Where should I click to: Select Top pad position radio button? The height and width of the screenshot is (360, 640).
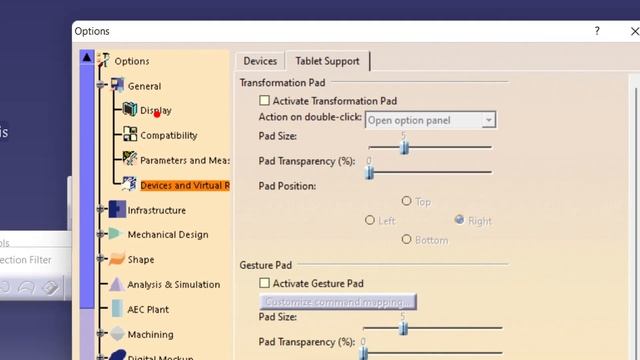406,201
